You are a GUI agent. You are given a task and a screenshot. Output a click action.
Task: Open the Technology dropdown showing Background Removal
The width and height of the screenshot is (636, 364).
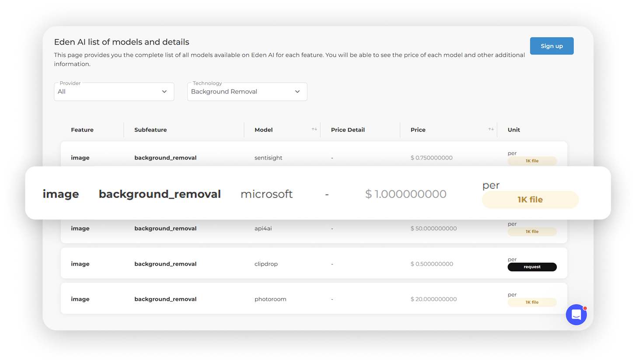tap(247, 91)
